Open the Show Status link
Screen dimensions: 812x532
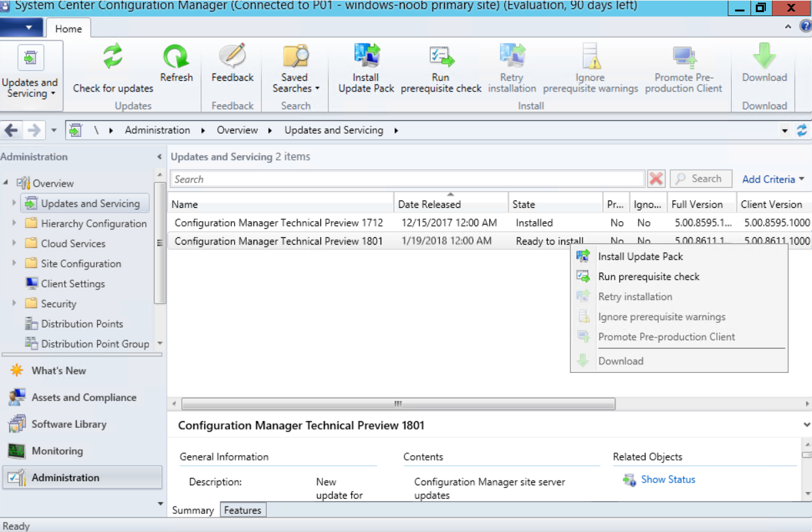coord(668,479)
